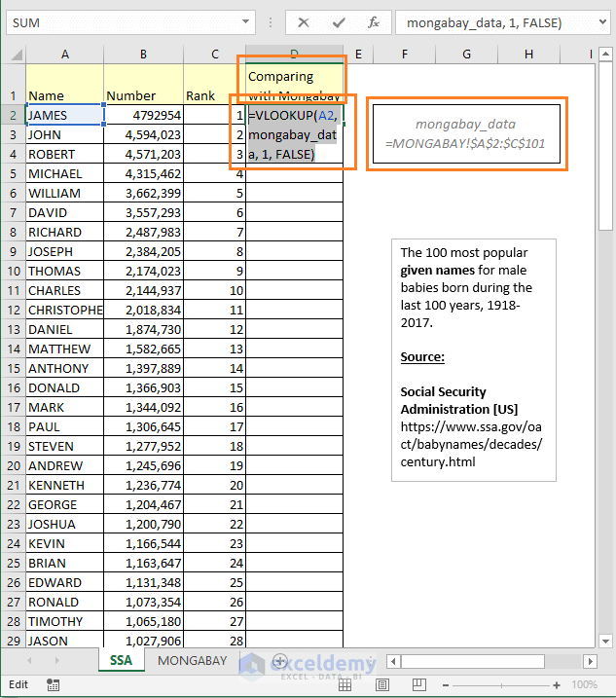Select the SSA sheet tab
The image size is (616, 698).
[x=121, y=661]
